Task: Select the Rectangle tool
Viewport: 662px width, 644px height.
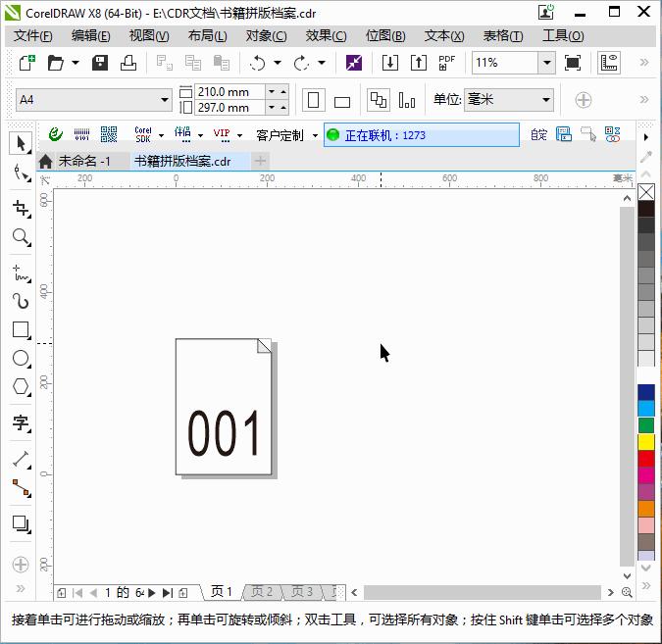Action: click(x=22, y=330)
